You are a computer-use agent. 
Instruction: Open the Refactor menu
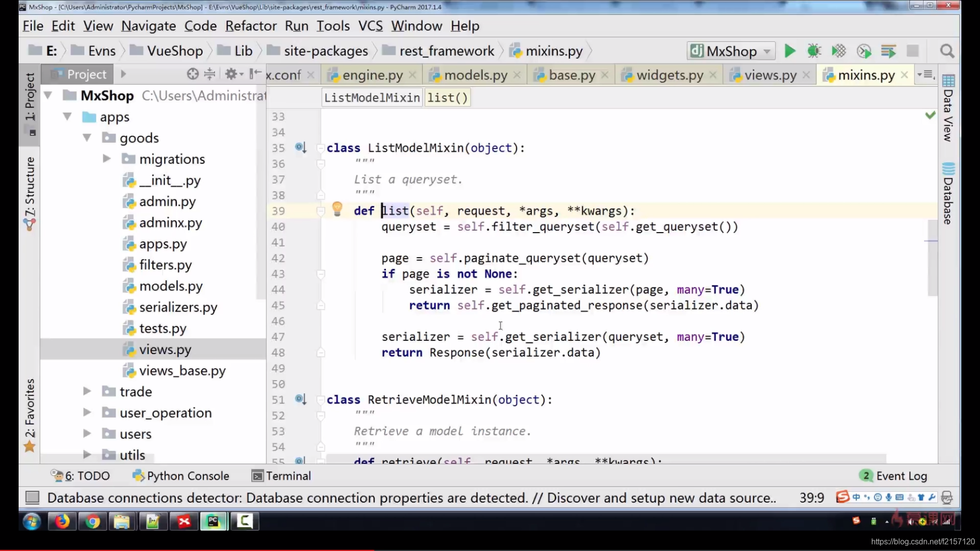click(x=251, y=26)
